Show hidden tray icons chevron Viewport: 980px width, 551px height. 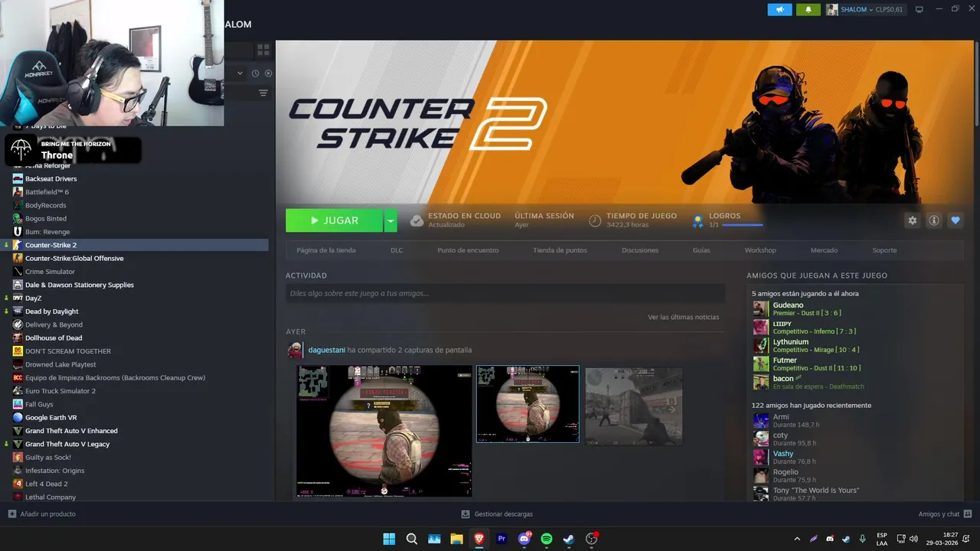point(797,539)
